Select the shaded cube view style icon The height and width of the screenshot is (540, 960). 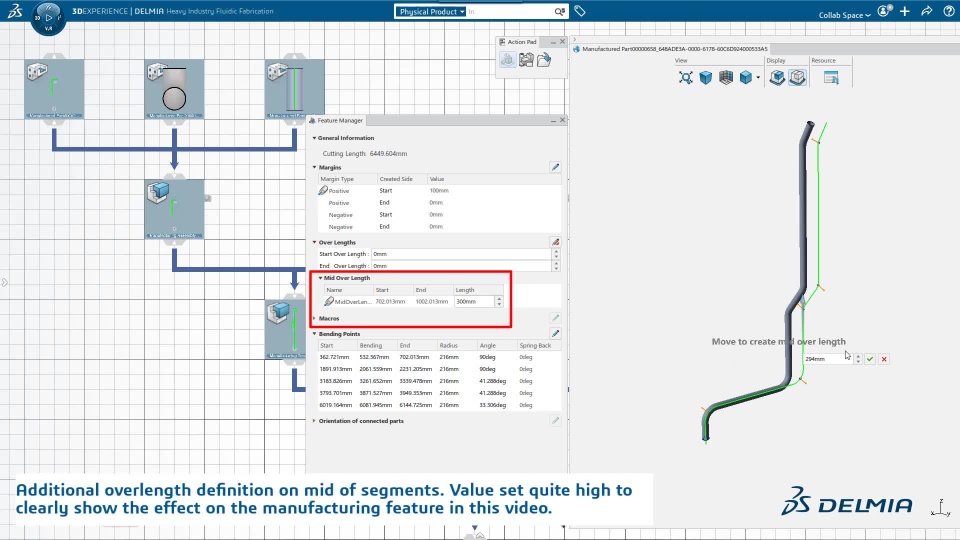[745, 78]
